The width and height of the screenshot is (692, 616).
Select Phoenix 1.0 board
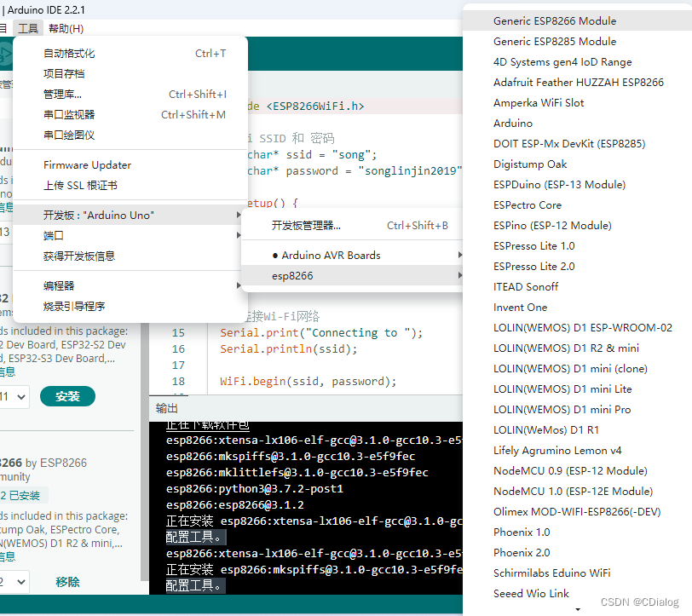click(x=577, y=533)
